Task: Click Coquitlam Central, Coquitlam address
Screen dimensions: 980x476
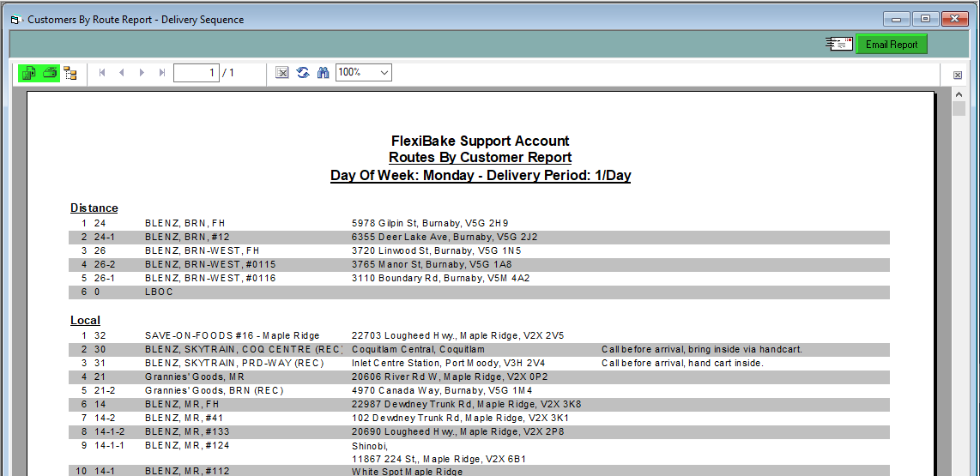Action: [x=418, y=349]
